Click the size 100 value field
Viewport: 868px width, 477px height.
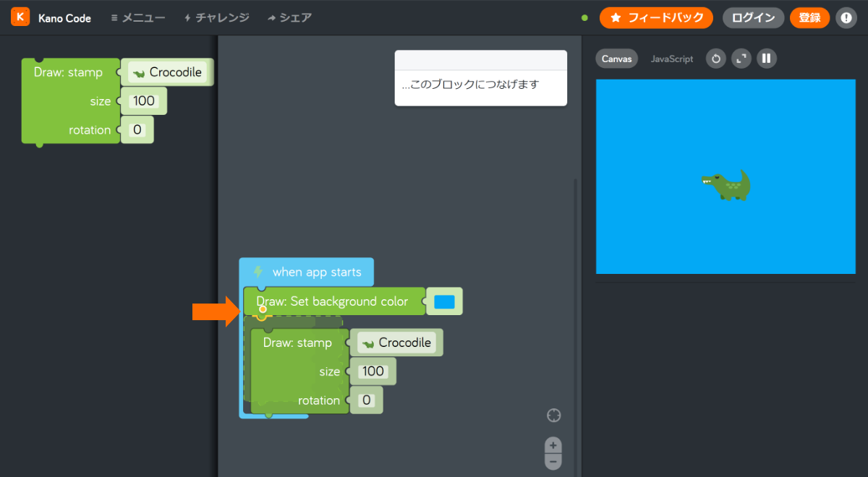[x=373, y=371]
